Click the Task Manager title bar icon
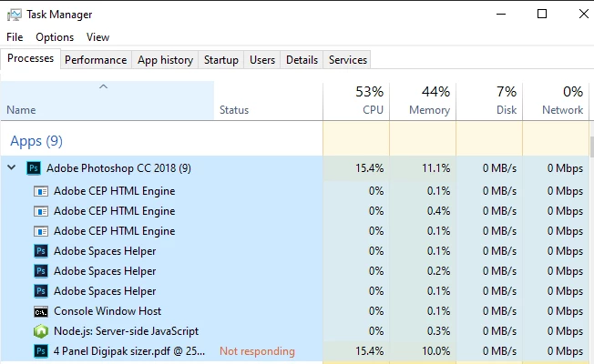 click(x=15, y=15)
